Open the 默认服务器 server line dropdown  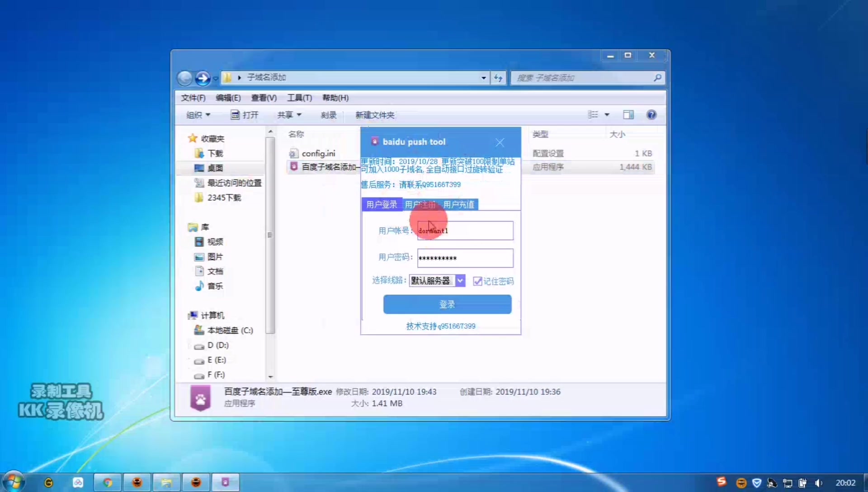[x=460, y=280]
